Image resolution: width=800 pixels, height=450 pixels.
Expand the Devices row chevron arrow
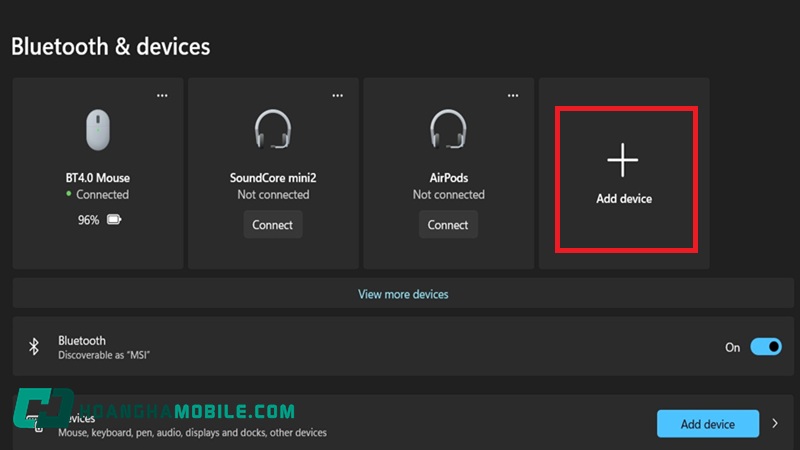pos(775,424)
